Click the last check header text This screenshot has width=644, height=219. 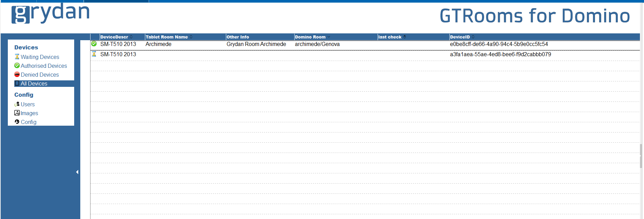pos(390,37)
